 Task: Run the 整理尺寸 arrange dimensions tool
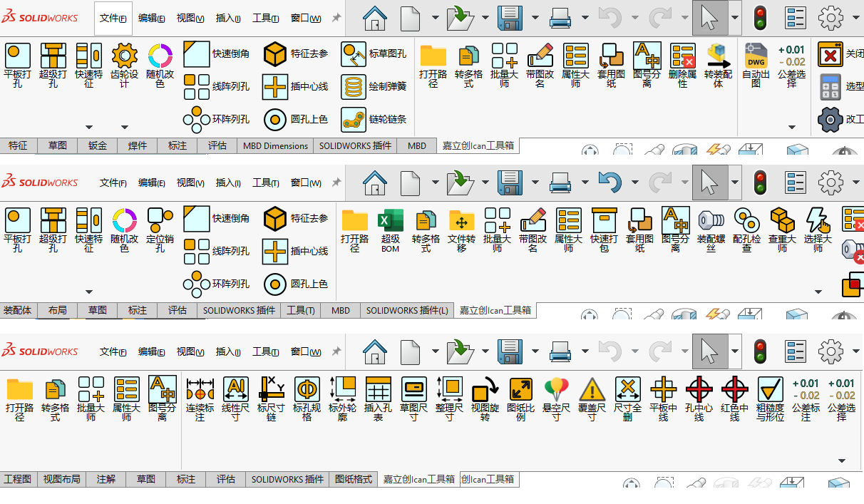point(449,399)
